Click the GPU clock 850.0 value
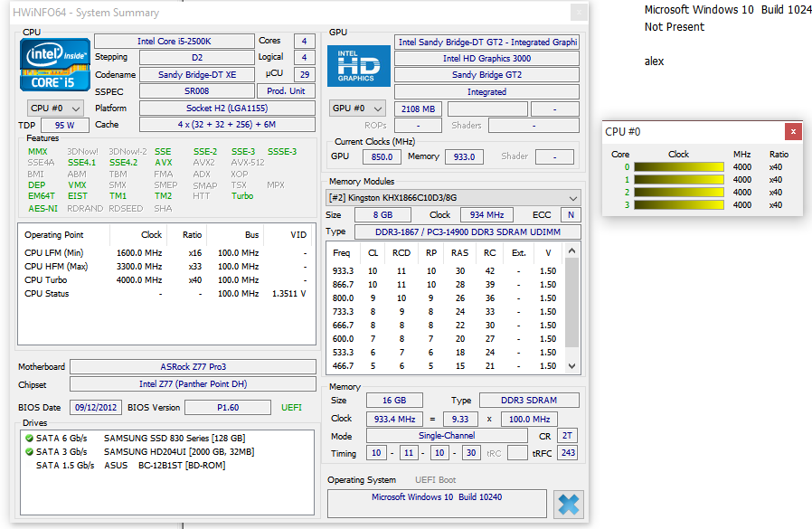The image size is (812, 529). pyautogui.click(x=382, y=157)
